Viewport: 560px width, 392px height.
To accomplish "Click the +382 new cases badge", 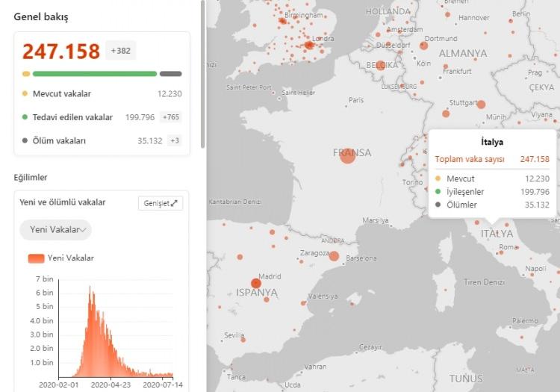I will [x=121, y=51].
